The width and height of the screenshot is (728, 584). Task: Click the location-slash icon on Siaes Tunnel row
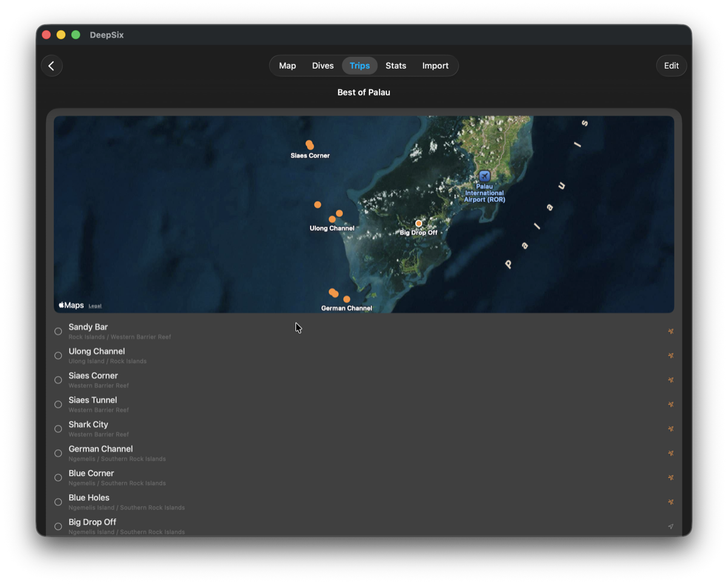[x=670, y=404]
